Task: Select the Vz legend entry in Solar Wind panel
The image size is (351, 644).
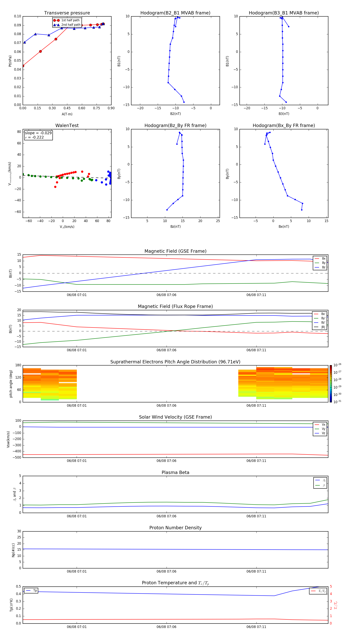Action: coord(320,433)
